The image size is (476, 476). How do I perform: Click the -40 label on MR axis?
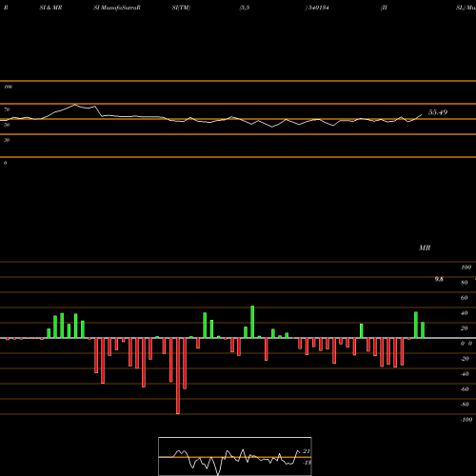[x=465, y=374]
